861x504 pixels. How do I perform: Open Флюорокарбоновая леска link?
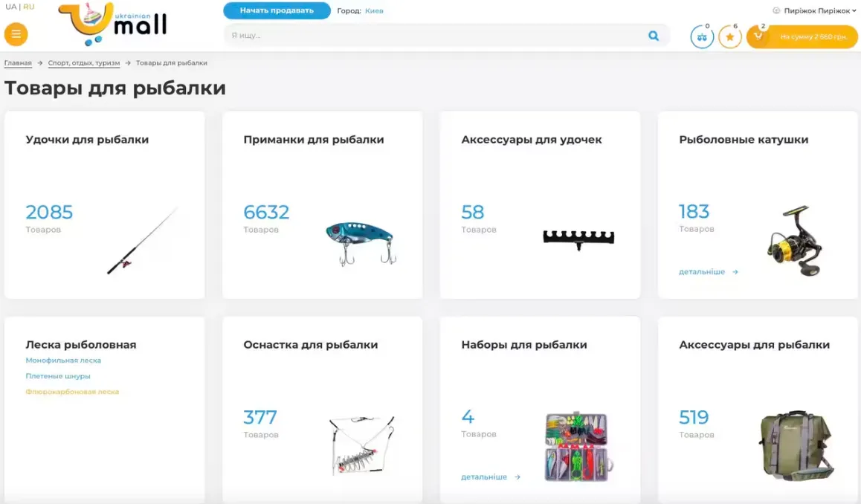point(72,392)
